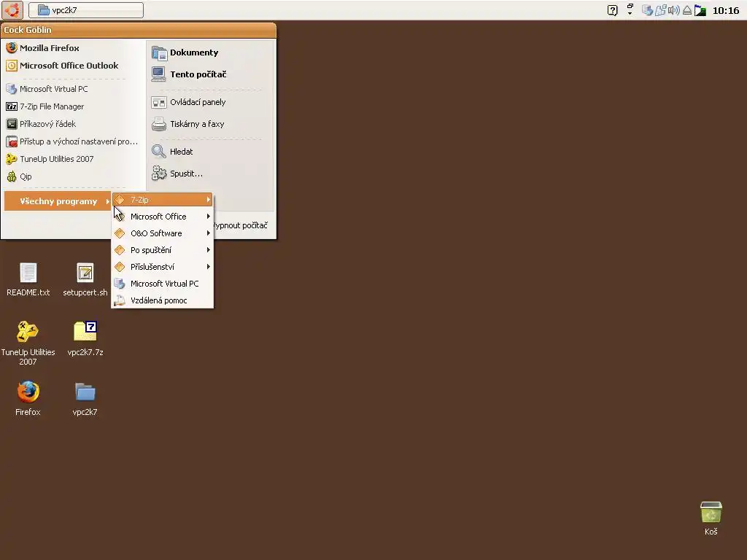The image size is (747, 560).
Task: Expand the O&O Software submenu
Action: tap(163, 233)
